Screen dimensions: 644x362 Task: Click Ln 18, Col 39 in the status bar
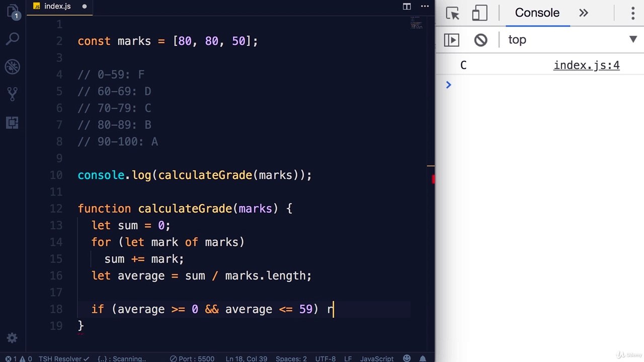click(x=247, y=358)
